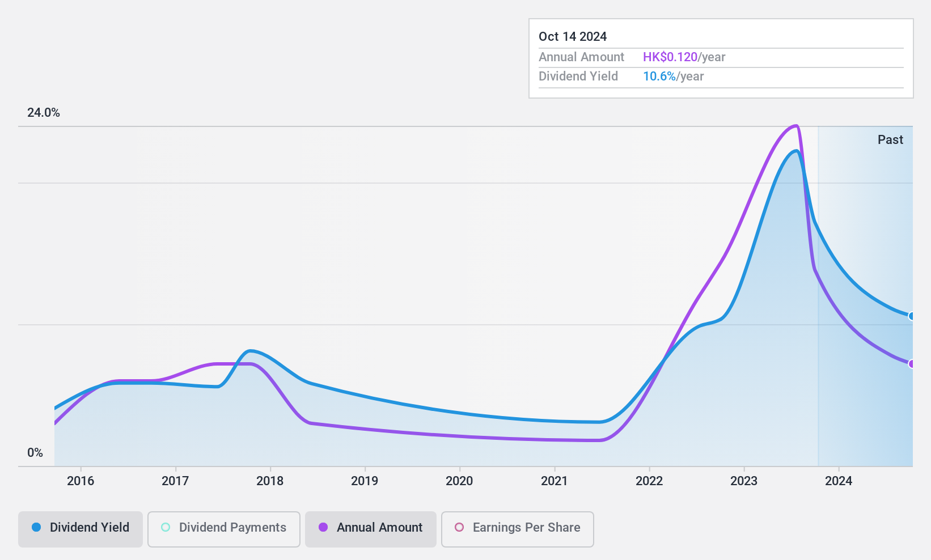Click the Annual Amount tooltip row label
The image size is (931, 560).
tap(581, 57)
